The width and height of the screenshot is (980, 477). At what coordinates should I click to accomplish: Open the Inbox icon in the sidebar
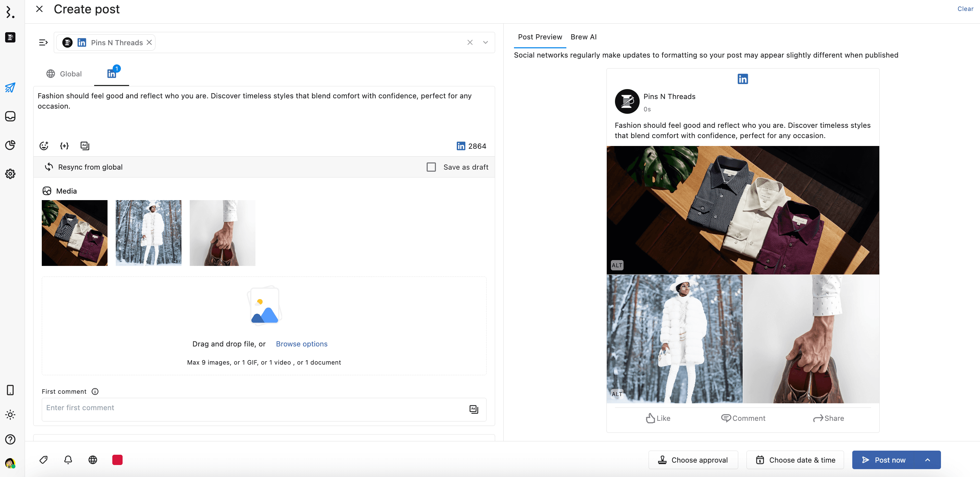point(10,116)
